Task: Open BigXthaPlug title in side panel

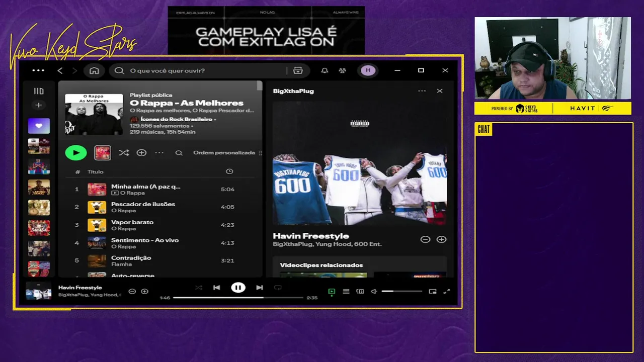Action: (x=293, y=91)
